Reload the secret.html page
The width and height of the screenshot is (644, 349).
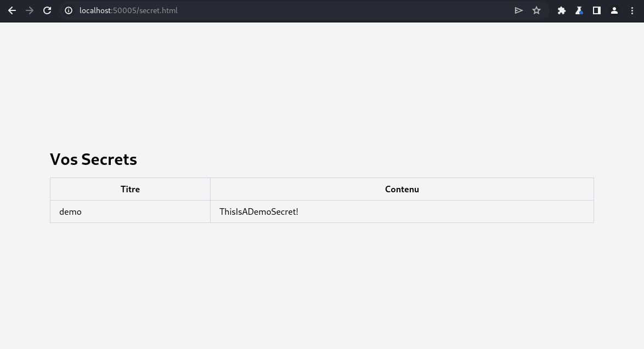click(47, 10)
